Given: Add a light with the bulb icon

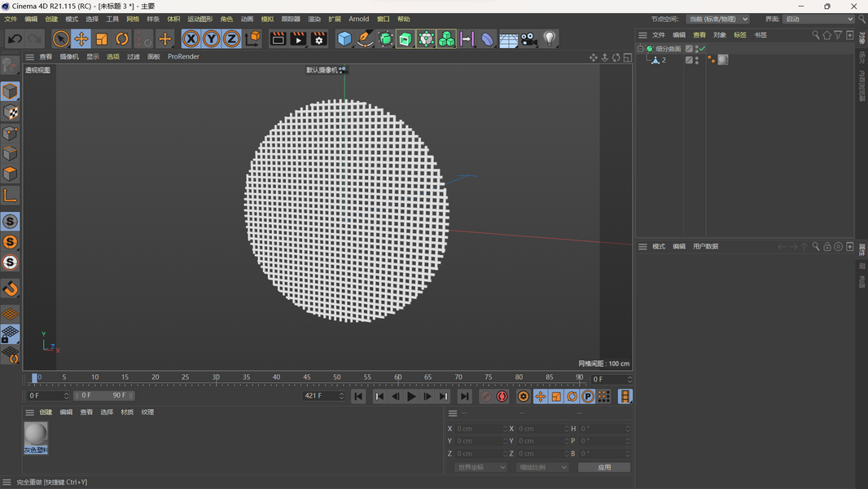Looking at the screenshot, I should coord(550,38).
